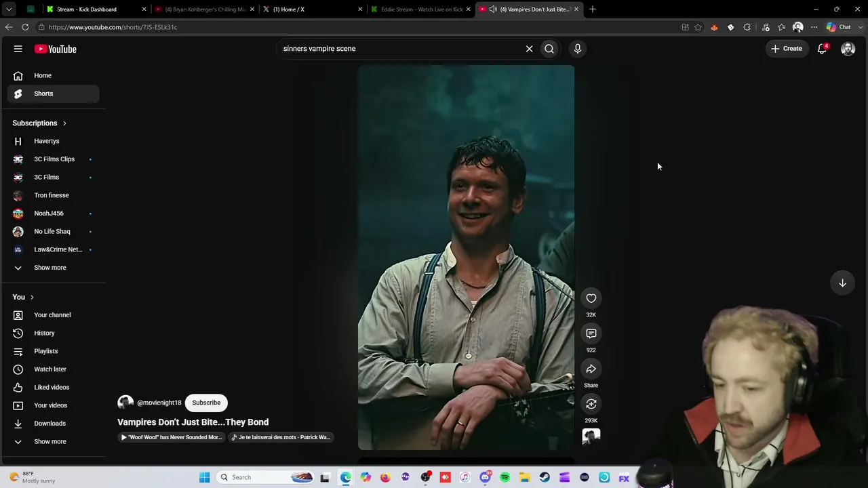Switch to Eddie Stream Kick tab
The image size is (868, 488).
coord(421,9)
